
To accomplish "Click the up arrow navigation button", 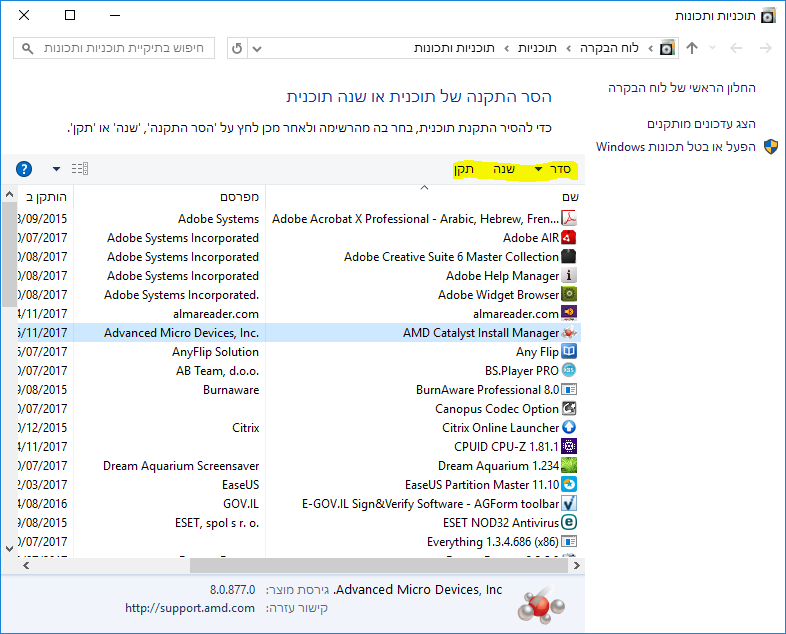I will point(692,48).
